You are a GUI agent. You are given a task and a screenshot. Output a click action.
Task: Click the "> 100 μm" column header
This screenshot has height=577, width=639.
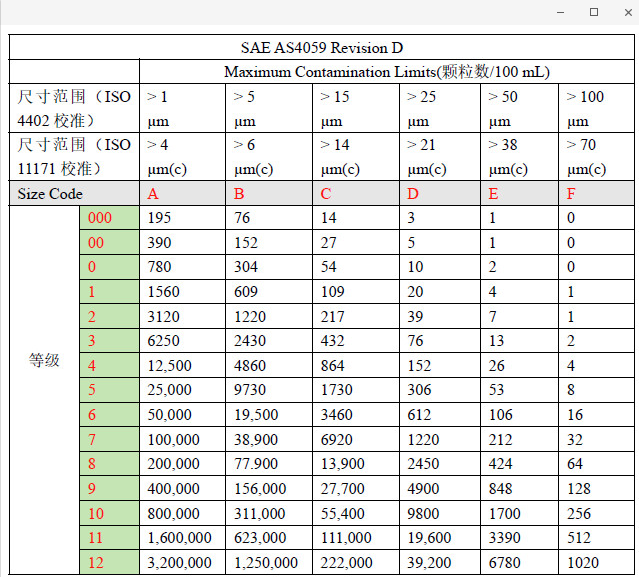click(x=586, y=109)
